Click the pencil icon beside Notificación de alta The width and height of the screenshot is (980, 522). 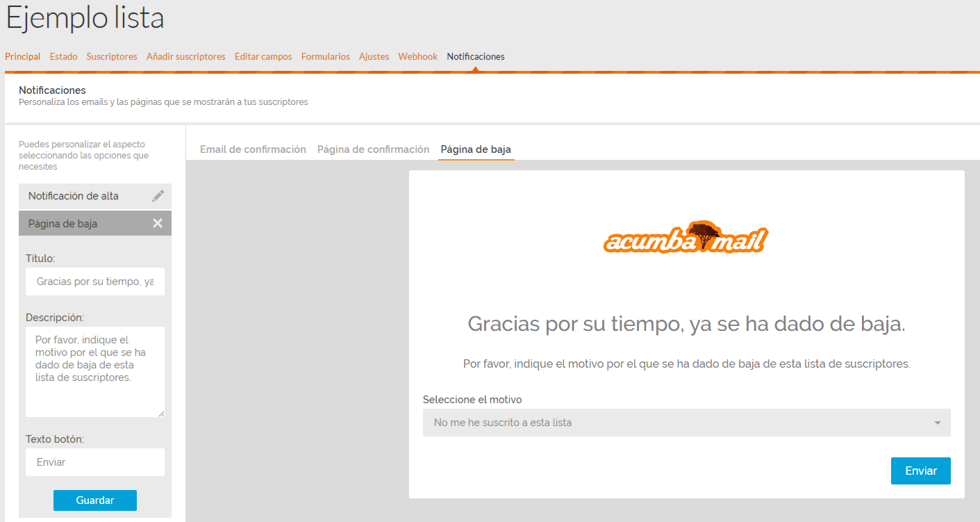pos(158,196)
